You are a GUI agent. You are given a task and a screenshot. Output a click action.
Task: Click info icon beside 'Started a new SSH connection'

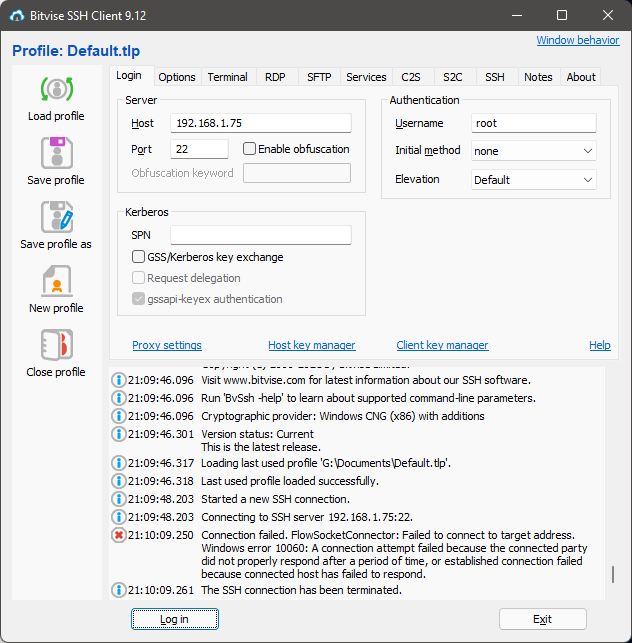[119, 499]
